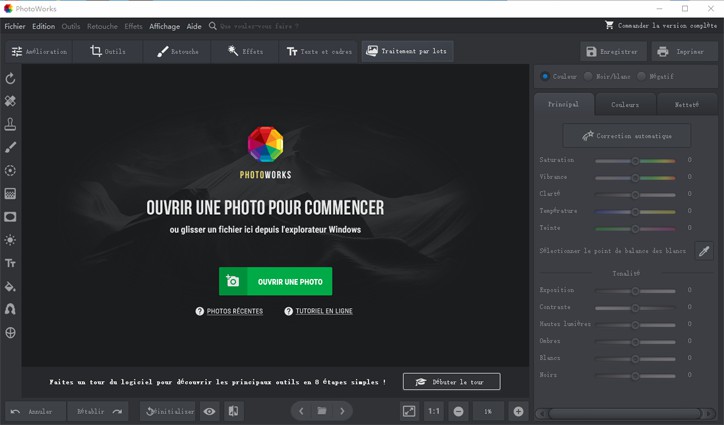Open folder icon in bottom navigation
The image size is (724, 425).
pyautogui.click(x=322, y=411)
